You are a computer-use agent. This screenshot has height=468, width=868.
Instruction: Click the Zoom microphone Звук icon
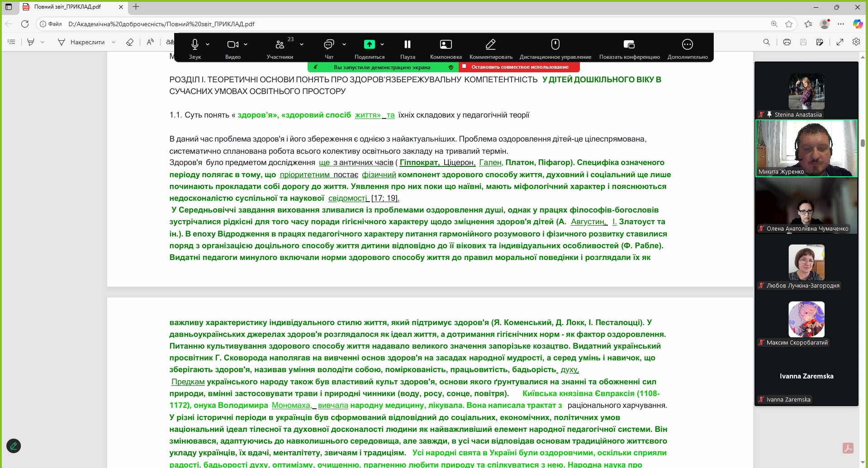tap(194, 44)
